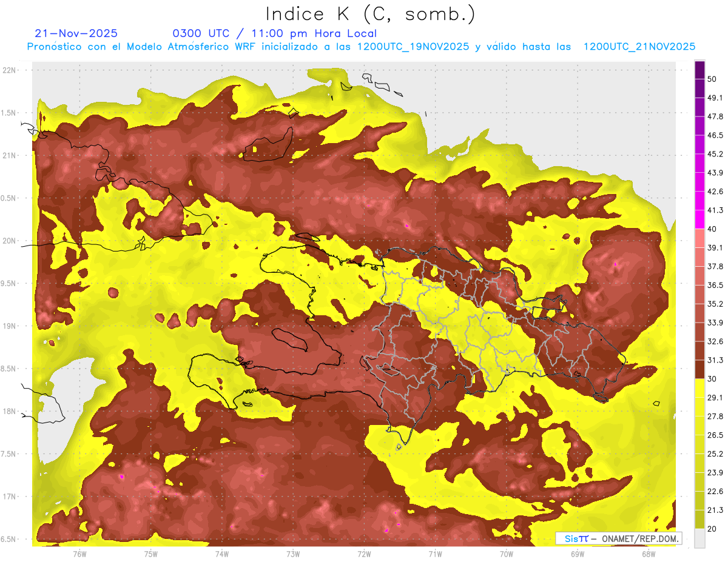Click the "35.2" value on the color scale
The image size is (728, 562).
[715, 304]
